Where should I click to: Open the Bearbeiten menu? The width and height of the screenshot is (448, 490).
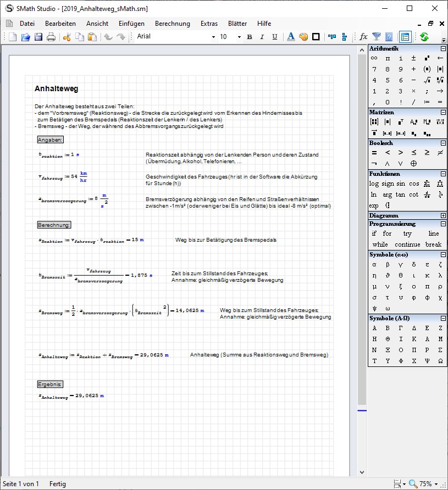coord(60,24)
